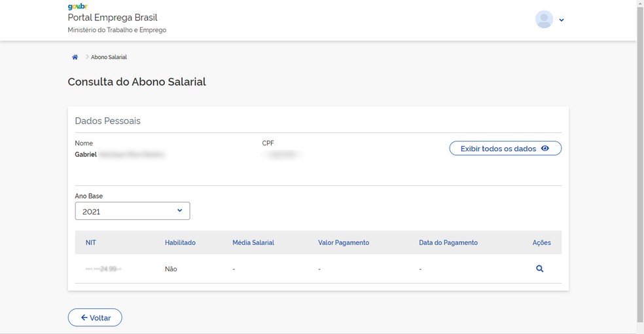This screenshot has height=334, width=644.
Task: Click Exibir todos os dados button
Action: (x=498, y=149)
